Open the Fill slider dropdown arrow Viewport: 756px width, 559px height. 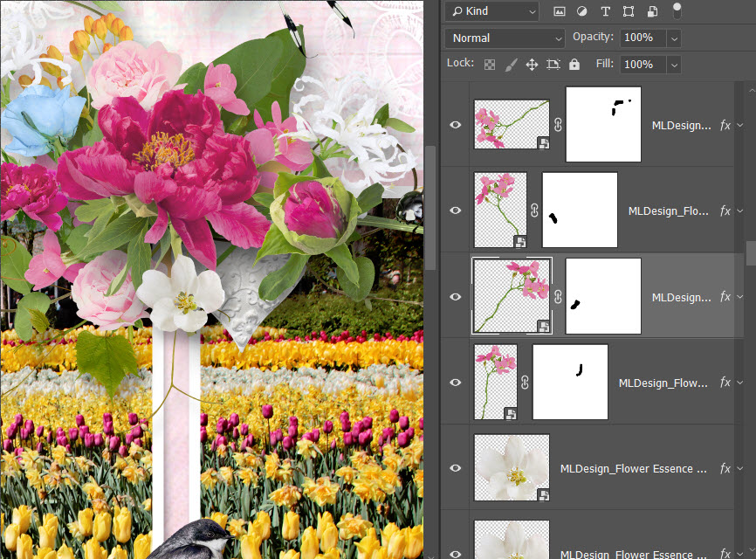[674, 65]
